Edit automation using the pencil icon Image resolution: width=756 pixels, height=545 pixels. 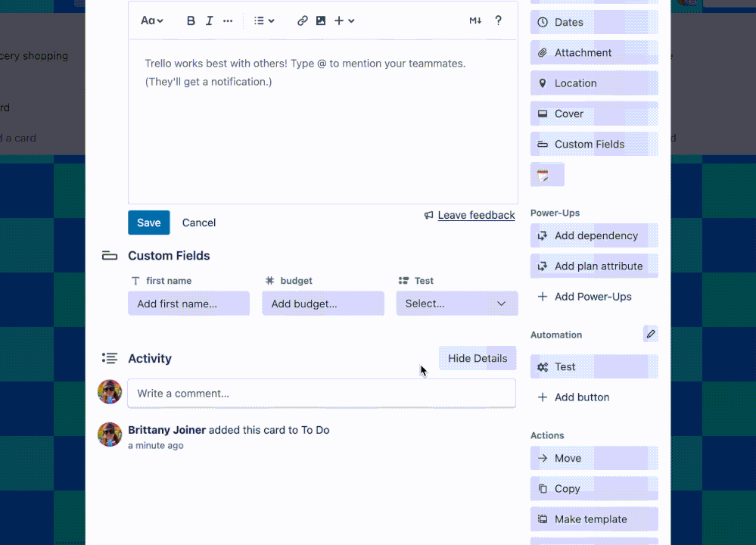[650, 334]
